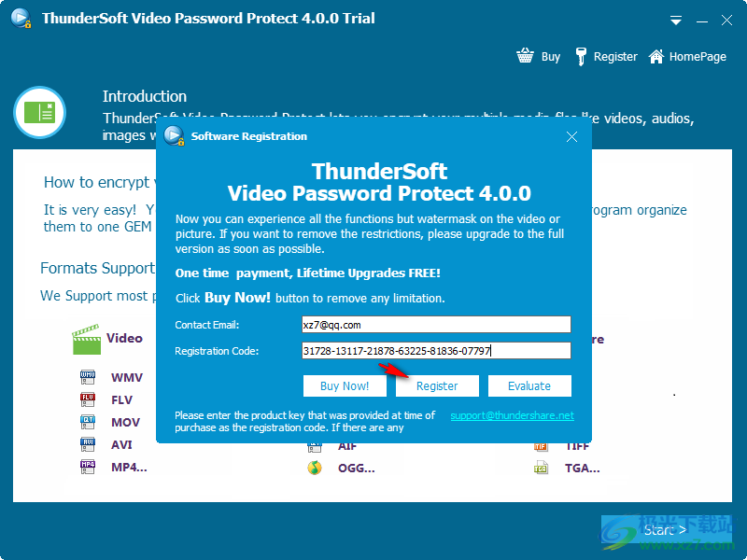Screen dimensions: 747x560
Task: Click the Register text in top toolbar
Action: pos(615,57)
